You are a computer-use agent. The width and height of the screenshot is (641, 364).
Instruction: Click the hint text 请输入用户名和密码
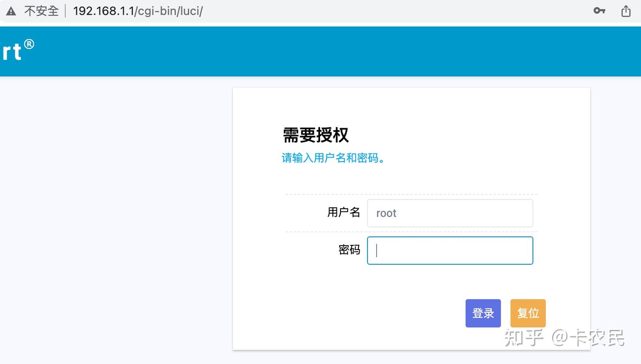pos(333,158)
